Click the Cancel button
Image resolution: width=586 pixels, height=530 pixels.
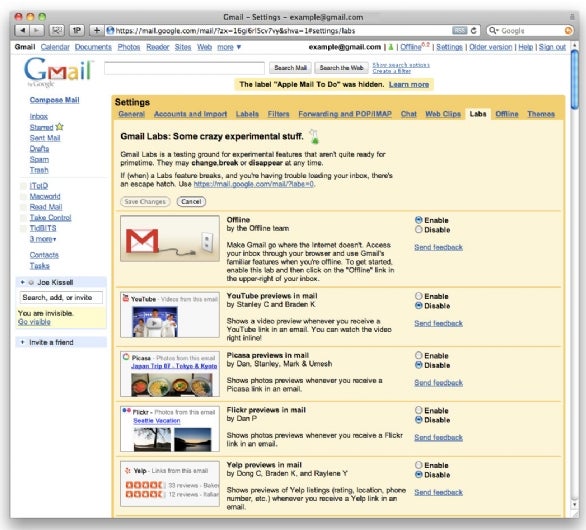click(191, 202)
